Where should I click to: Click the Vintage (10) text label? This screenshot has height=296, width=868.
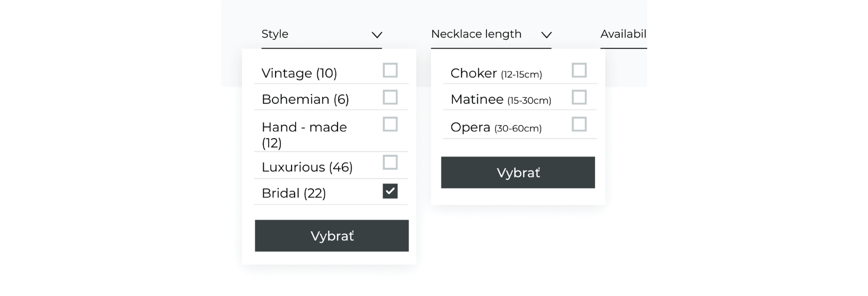click(x=299, y=73)
